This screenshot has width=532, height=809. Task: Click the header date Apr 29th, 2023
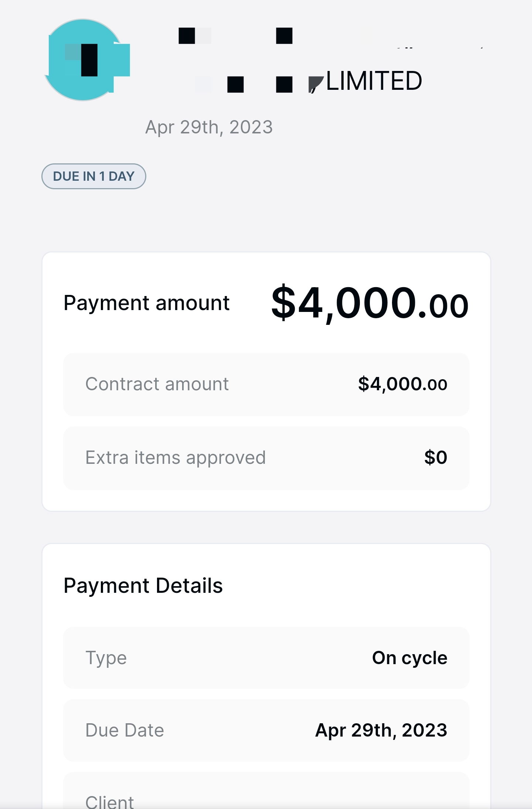(209, 127)
